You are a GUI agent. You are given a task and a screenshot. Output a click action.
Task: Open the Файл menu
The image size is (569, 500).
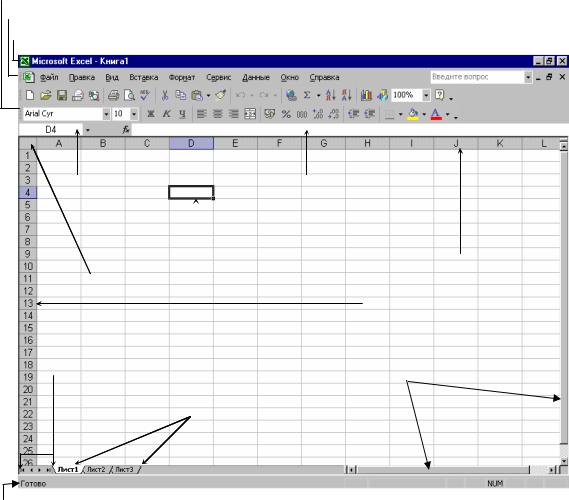click(x=49, y=77)
